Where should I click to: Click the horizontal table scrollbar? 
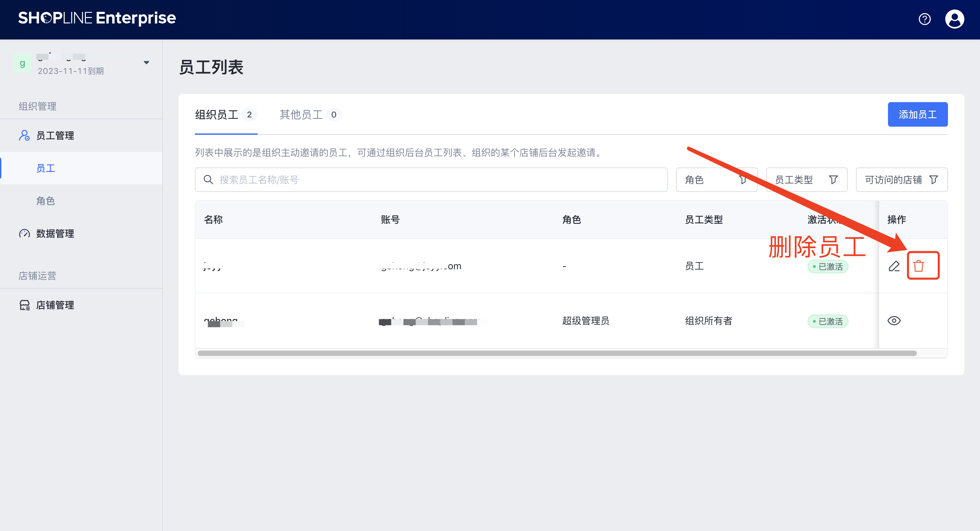[557, 353]
